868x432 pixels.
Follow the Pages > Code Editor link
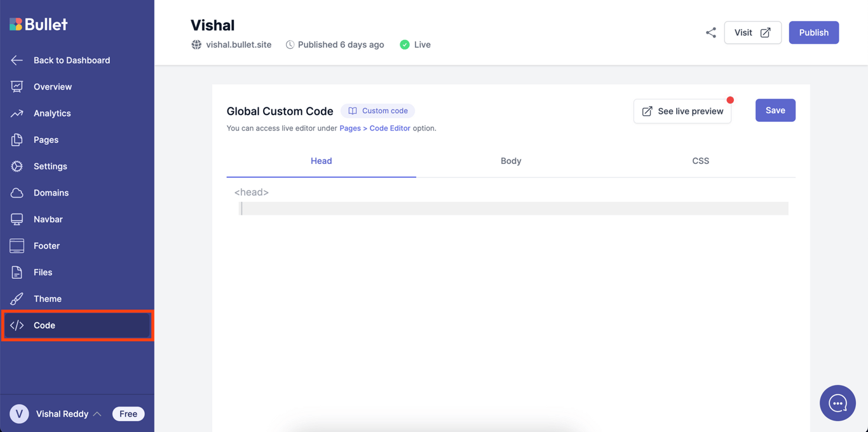pyautogui.click(x=374, y=128)
